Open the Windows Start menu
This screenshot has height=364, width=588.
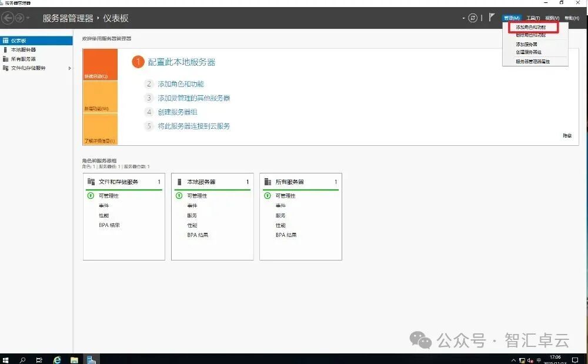[6, 359]
